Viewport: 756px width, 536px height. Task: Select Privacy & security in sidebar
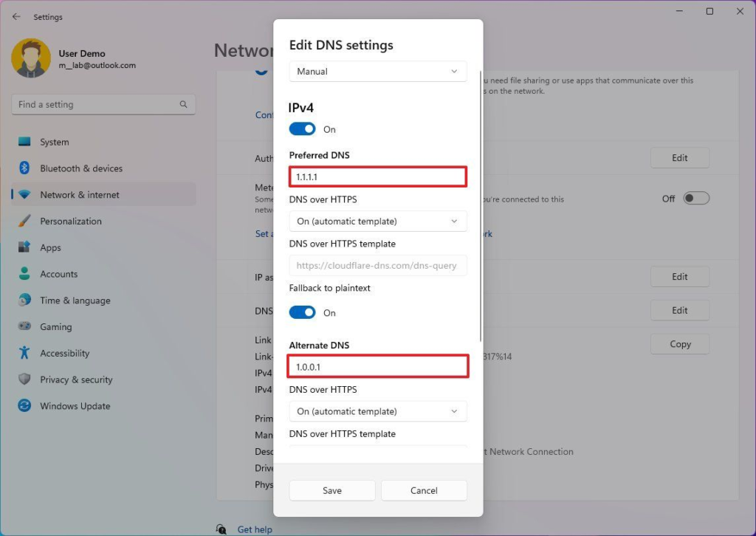point(76,379)
